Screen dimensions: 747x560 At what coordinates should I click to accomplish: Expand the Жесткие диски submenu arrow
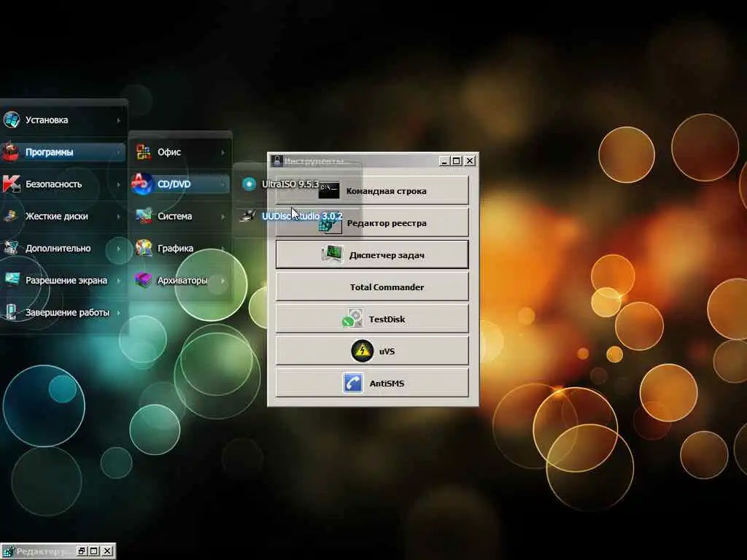(119, 217)
